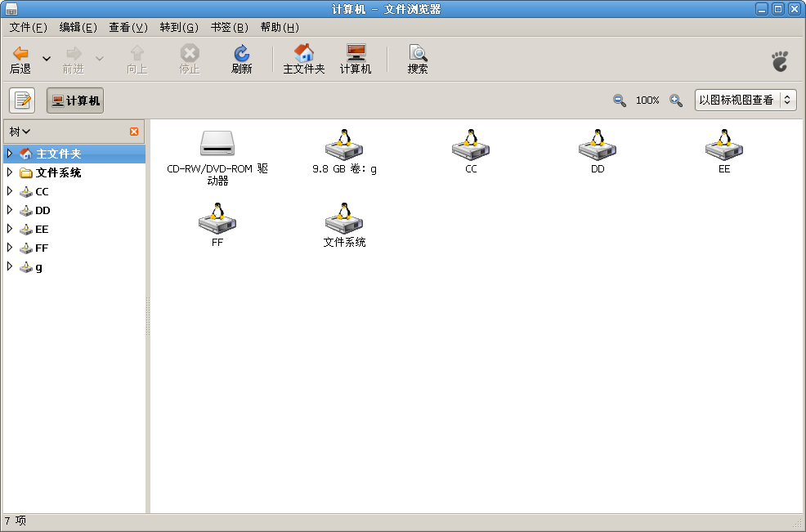Open the 转到(G) menu
The height and width of the screenshot is (532, 806).
[179, 27]
